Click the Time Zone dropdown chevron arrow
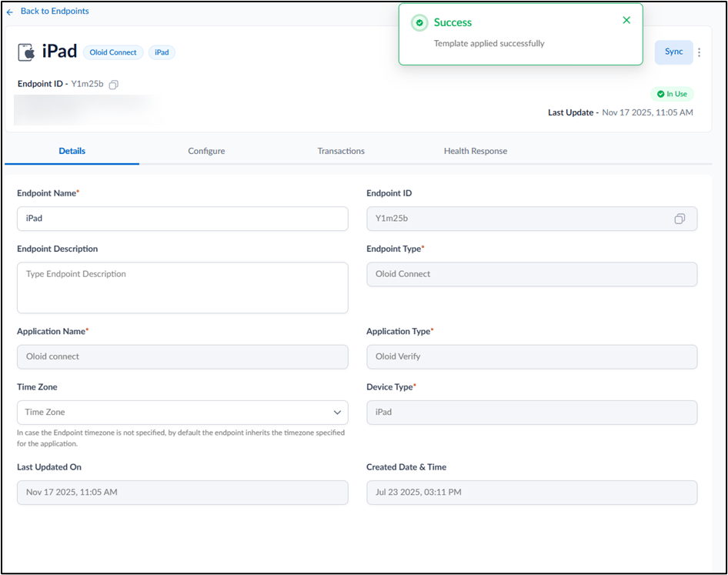This screenshot has width=728, height=575. pos(337,413)
